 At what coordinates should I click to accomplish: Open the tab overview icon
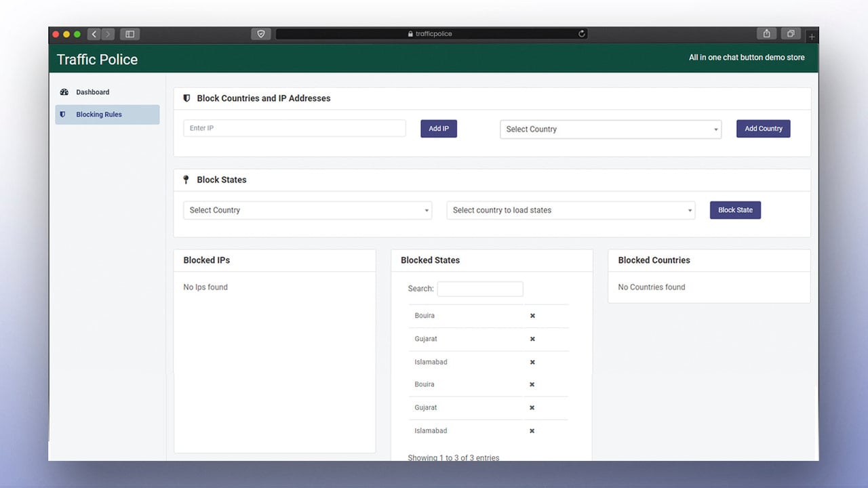[x=791, y=34]
